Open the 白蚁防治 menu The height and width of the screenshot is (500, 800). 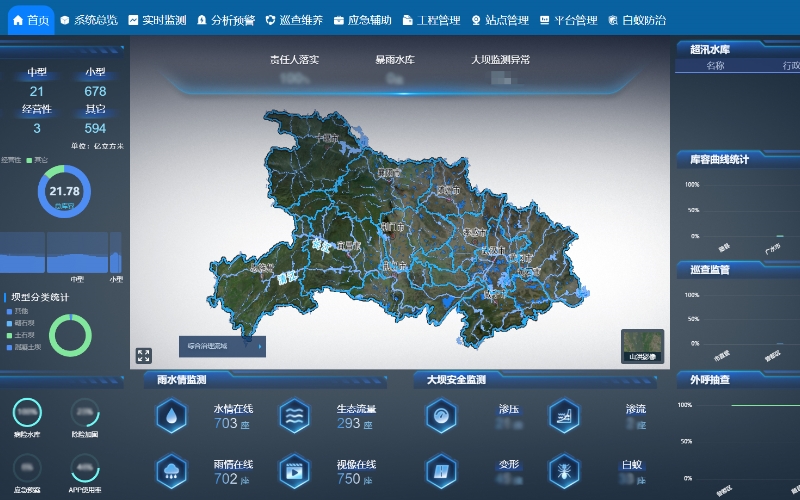pyautogui.click(x=636, y=19)
